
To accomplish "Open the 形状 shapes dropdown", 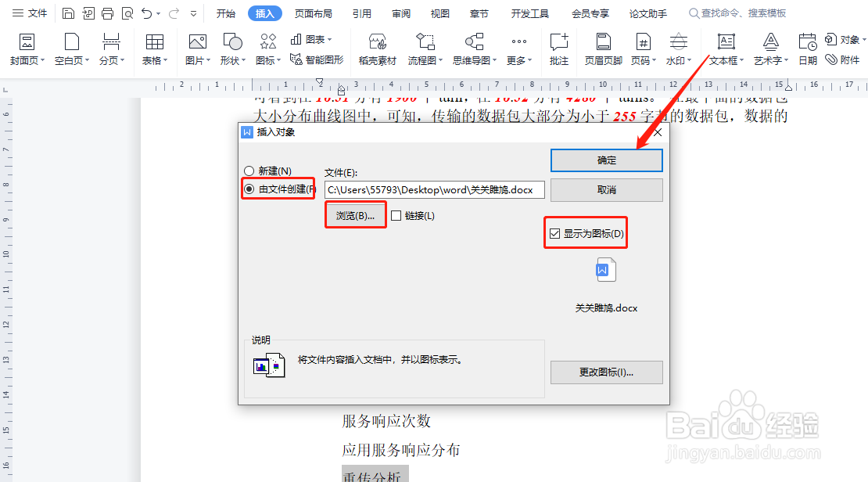I will click(x=232, y=49).
